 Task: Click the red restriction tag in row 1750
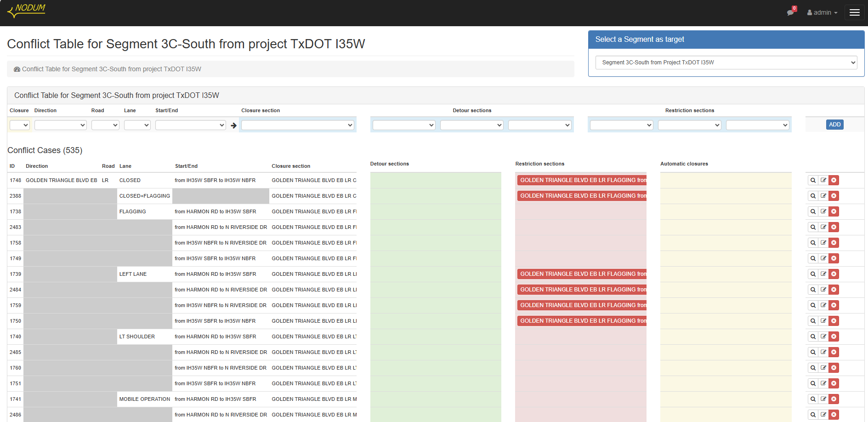(x=582, y=321)
